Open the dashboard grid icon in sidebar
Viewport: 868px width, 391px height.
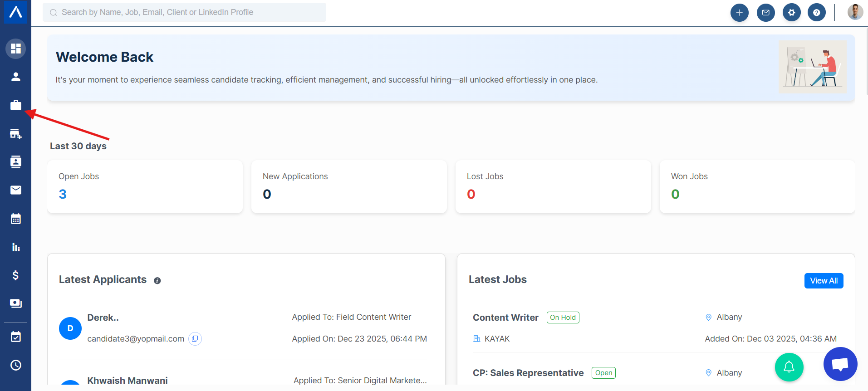click(x=15, y=49)
